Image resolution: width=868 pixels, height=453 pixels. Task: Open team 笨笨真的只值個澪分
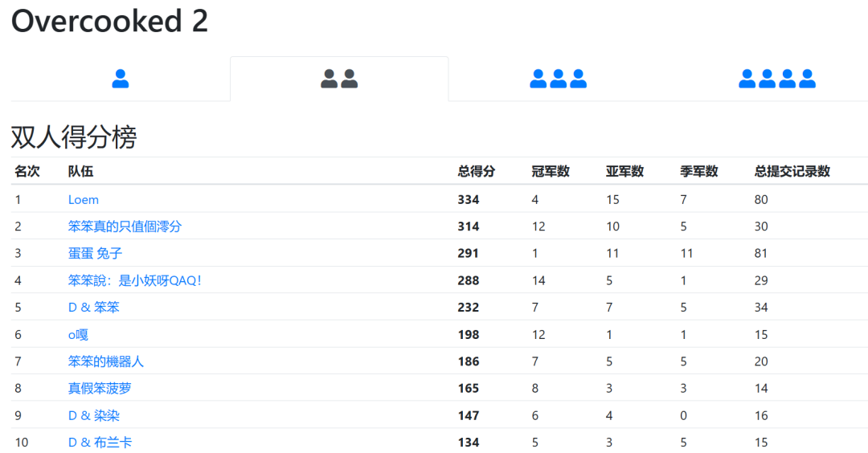pos(125,226)
